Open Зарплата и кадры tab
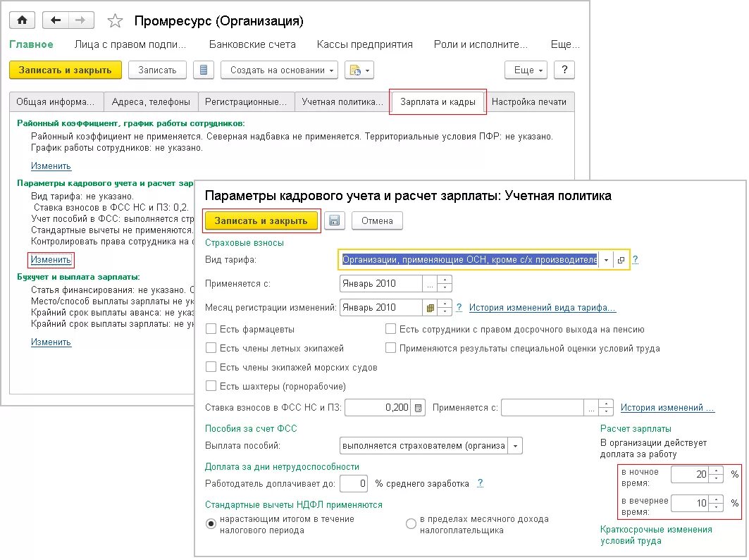This screenshot has height=560, width=749. (x=438, y=101)
